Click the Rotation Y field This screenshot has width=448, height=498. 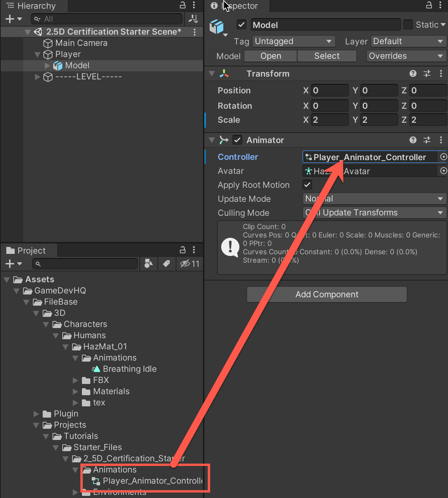tap(379, 106)
